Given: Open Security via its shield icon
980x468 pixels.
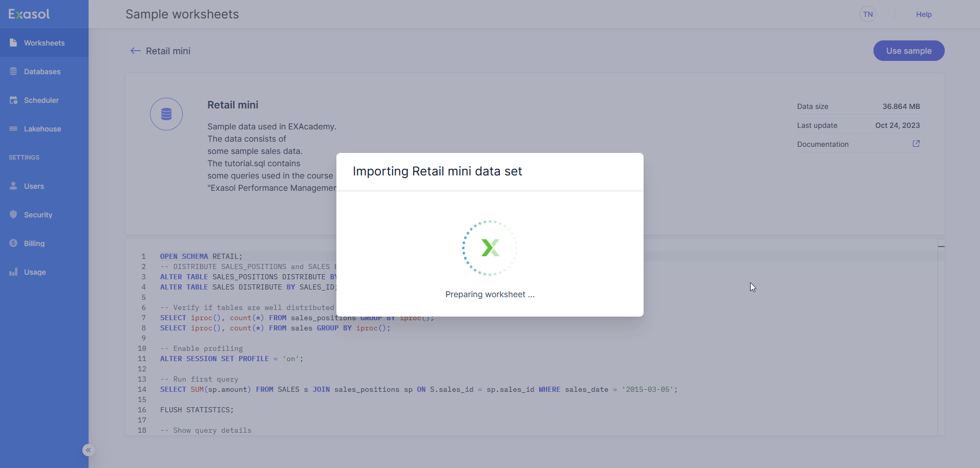Looking at the screenshot, I should 13,214.
